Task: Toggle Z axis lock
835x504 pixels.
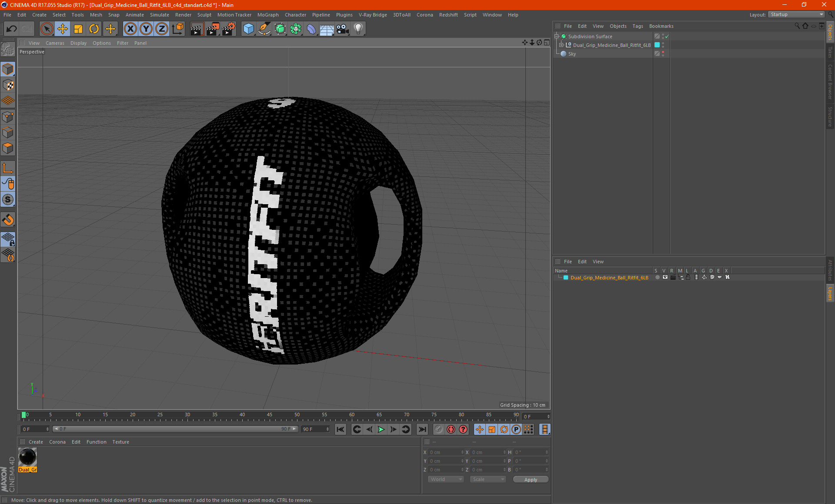Action: point(162,29)
